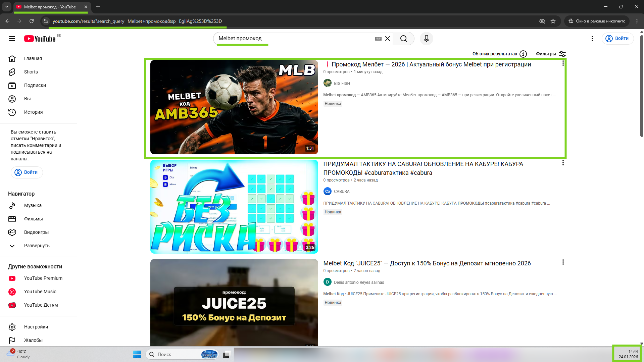
Task: Click the BIG FISH channel avatar
Action: [328, 83]
